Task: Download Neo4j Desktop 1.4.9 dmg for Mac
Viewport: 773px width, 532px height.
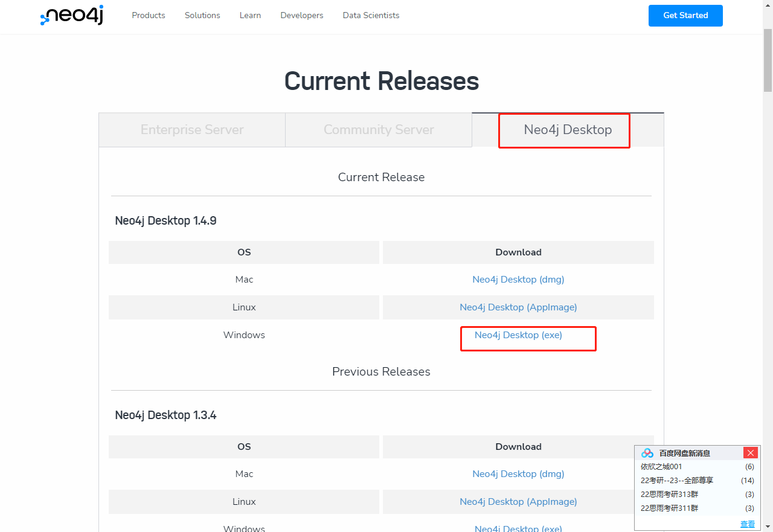Action: [x=518, y=280]
